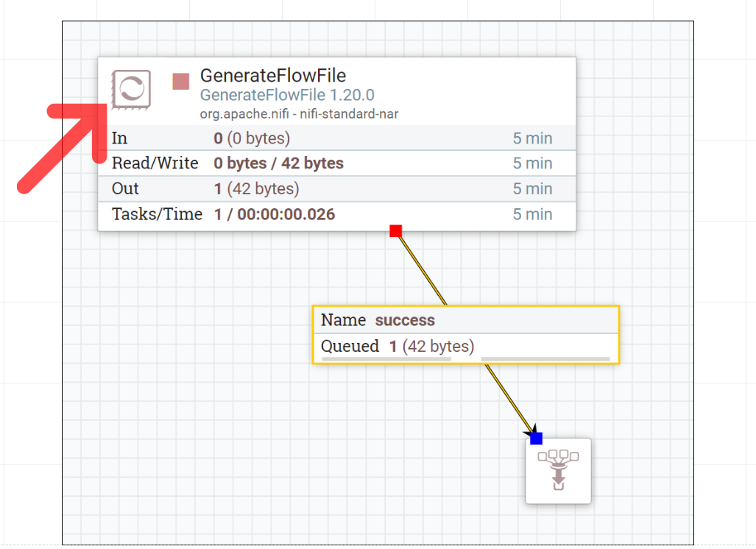The height and width of the screenshot is (549, 756).
Task: Click the Out row value 1 (42 bytes)
Action: [x=256, y=188]
